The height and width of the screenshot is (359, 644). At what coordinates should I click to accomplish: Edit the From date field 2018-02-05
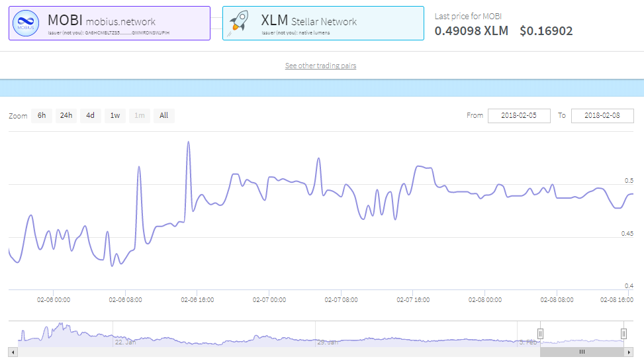pyautogui.click(x=519, y=115)
